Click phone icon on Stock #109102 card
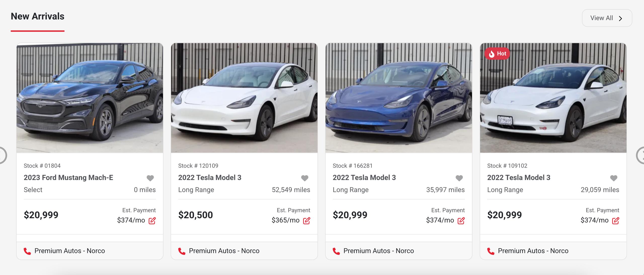 tap(491, 251)
